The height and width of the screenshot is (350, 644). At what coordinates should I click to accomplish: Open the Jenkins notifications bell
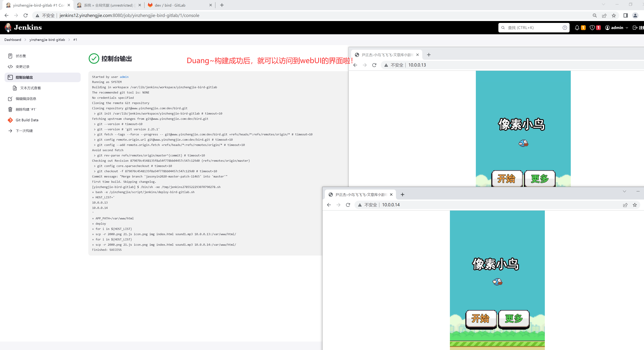pyautogui.click(x=577, y=28)
